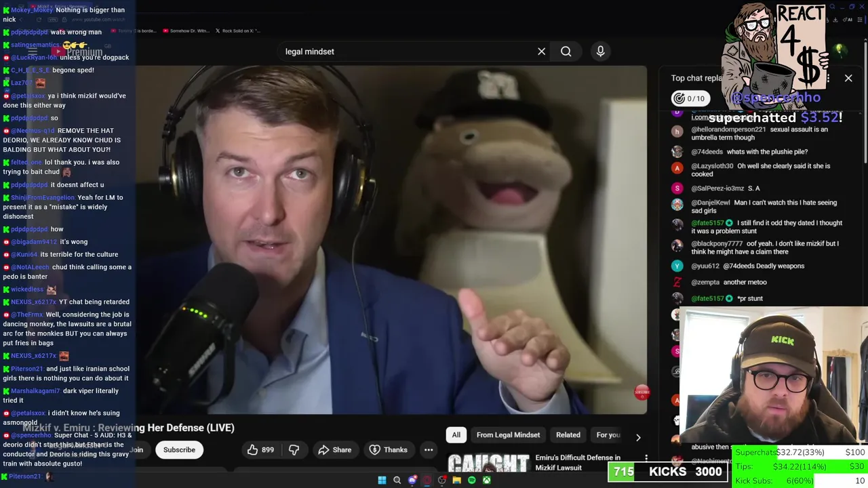Click Piterson21 'iranian school girls' message
This screenshot has width=868, height=488.
(66, 373)
